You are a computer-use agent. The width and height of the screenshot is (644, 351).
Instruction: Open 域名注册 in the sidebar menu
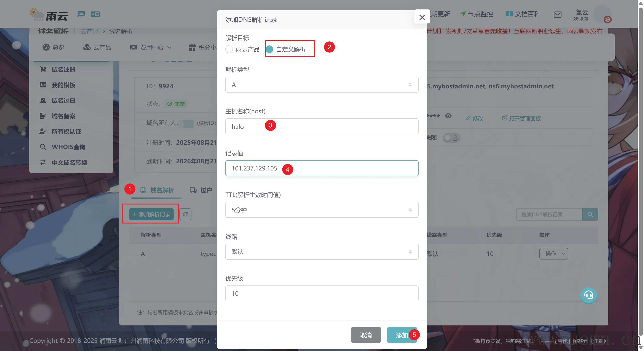pos(63,70)
